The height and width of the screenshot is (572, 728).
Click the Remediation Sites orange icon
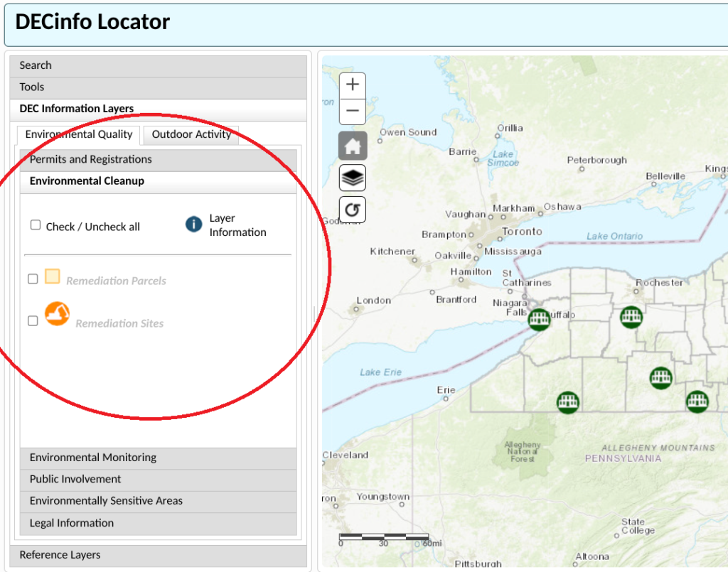pyautogui.click(x=57, y=314)
